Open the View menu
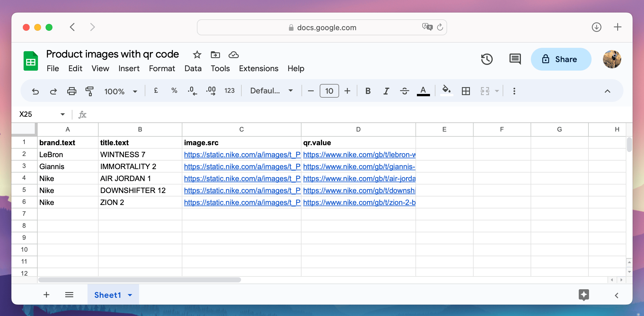644x316 pixels. pos(100,69)
